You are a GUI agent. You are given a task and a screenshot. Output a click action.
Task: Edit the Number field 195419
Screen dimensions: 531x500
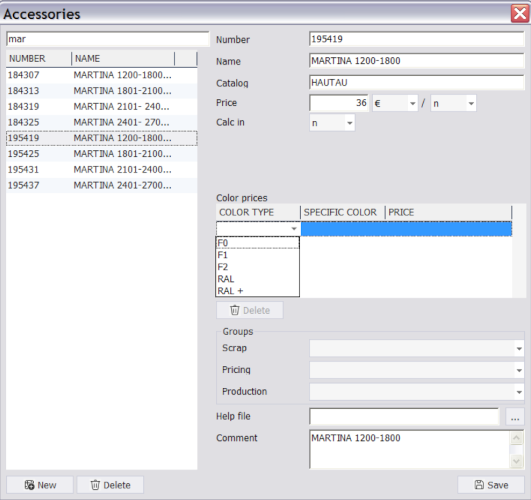(x=417, y=39)
